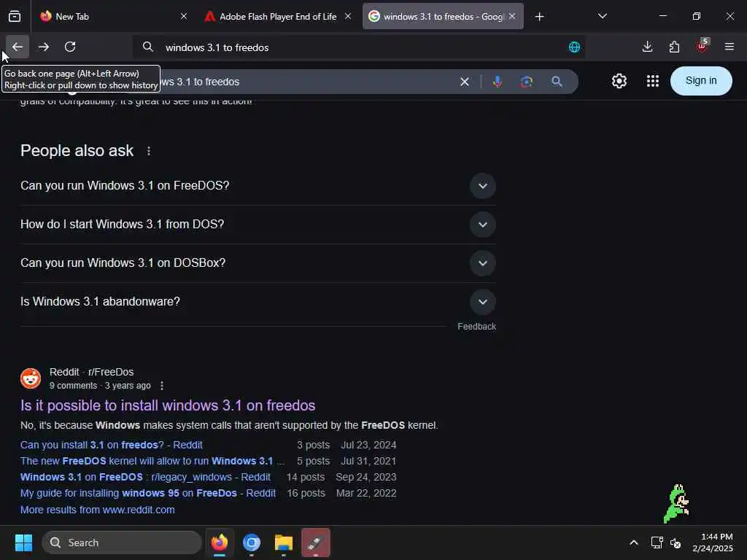
Task: Open a new tab with plus button
Action: pos(539,17)
